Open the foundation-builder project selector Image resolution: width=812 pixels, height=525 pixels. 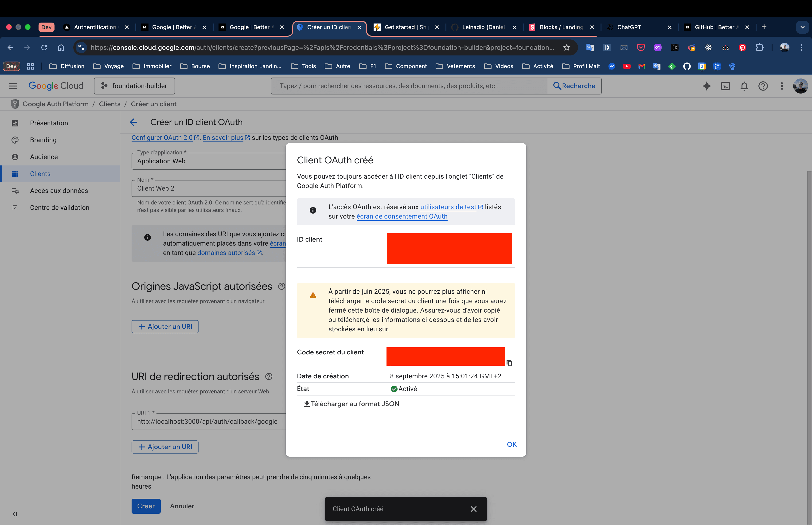(135, 86)
